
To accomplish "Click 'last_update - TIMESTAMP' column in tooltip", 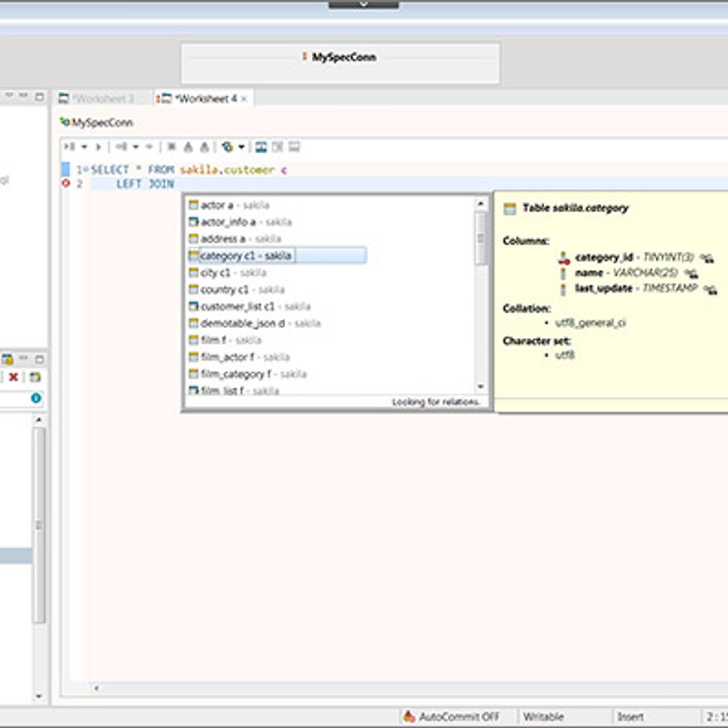I will pyautogui.click(x=636, y=288).
